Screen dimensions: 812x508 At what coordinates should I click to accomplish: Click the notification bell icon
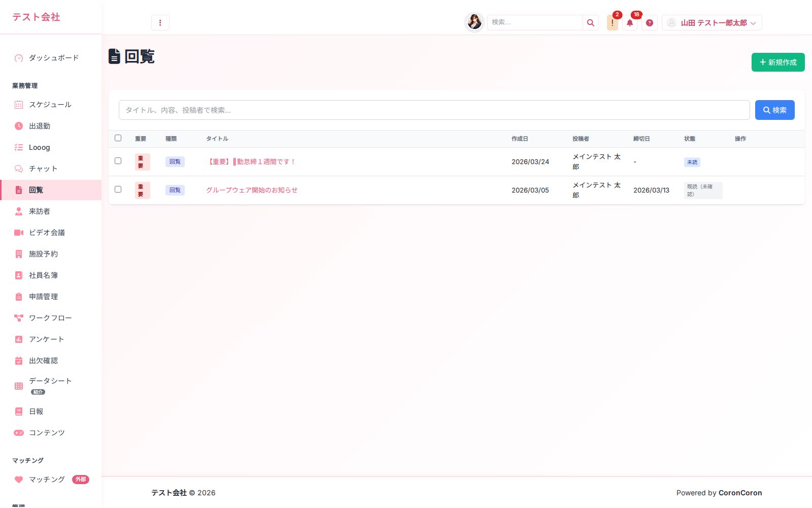(630, 23)
